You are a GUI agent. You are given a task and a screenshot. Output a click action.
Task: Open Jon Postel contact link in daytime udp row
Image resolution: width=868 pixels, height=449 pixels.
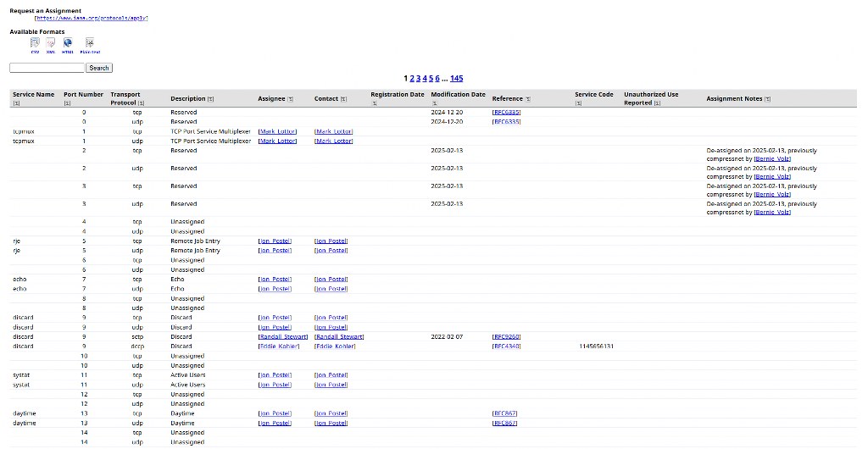click(331, 423)
